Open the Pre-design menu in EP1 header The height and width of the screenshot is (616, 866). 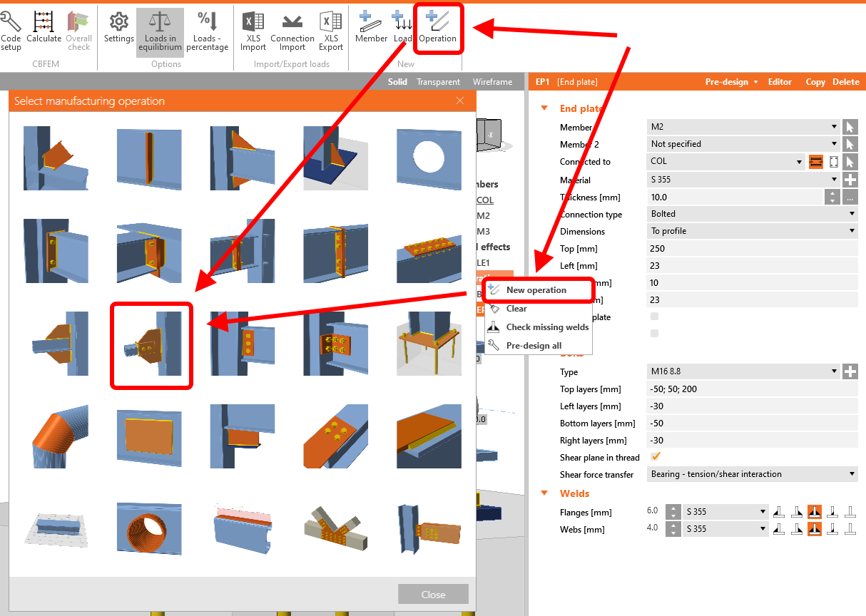coord(731,82)
